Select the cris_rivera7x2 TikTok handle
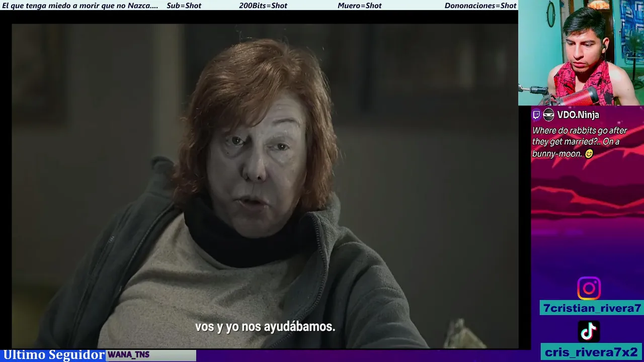 592,352
